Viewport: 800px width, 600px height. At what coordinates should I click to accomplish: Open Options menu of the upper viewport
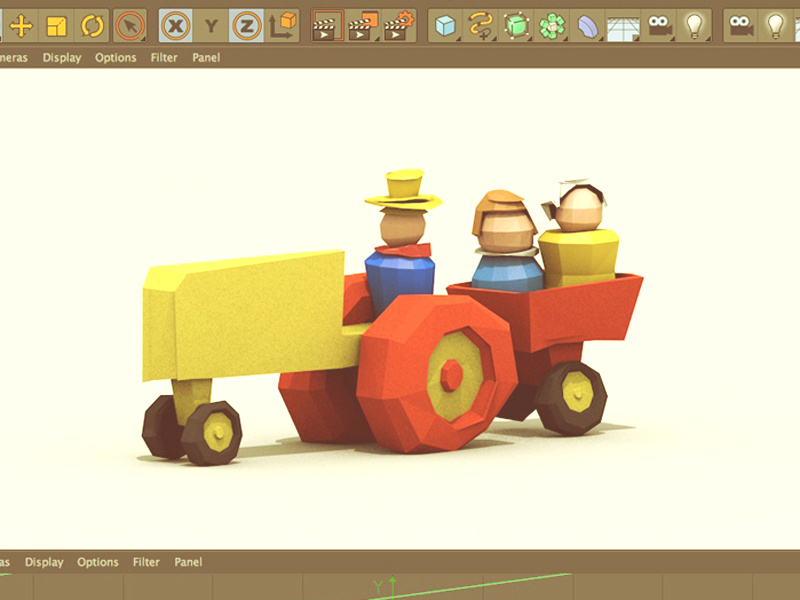click(x=115, y=58)
